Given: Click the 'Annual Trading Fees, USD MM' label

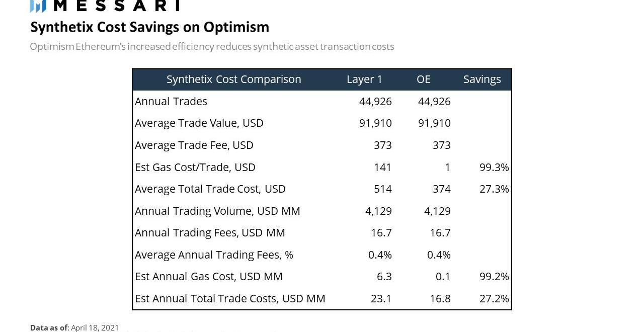Looking at the screenshot, I should click(x=210, y=233).
